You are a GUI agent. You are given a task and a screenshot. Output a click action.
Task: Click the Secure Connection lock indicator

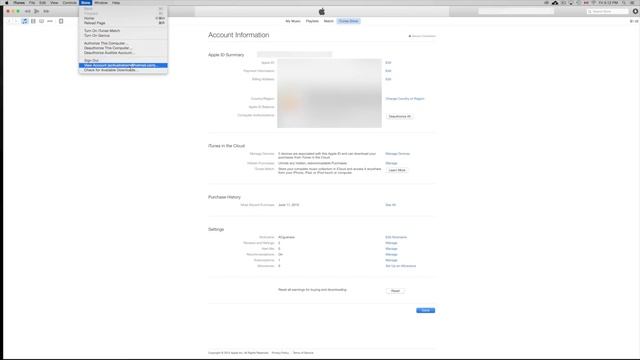(422, 36)
